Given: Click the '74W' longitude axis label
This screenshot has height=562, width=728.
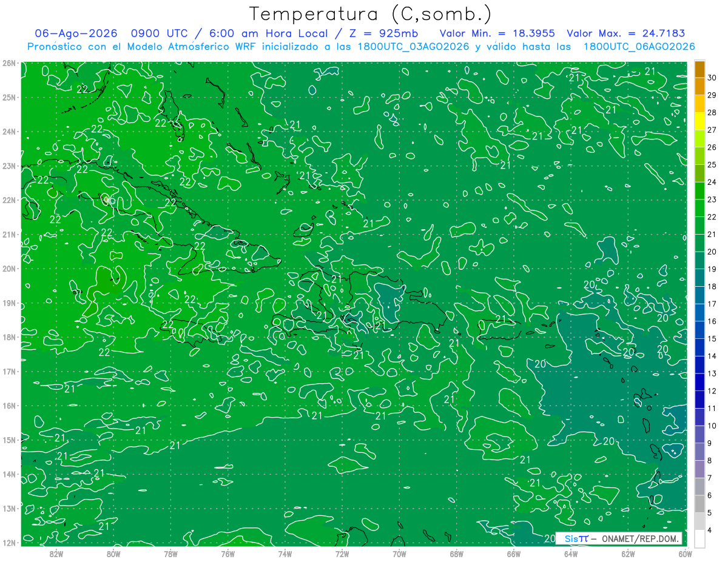Looking at the screenshot, I should [285, 554].
